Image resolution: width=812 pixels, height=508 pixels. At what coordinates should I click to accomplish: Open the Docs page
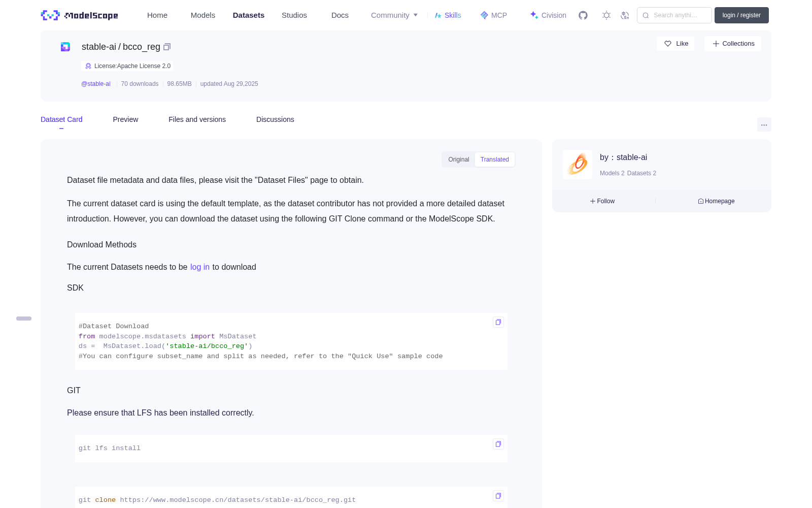[340, 15]
